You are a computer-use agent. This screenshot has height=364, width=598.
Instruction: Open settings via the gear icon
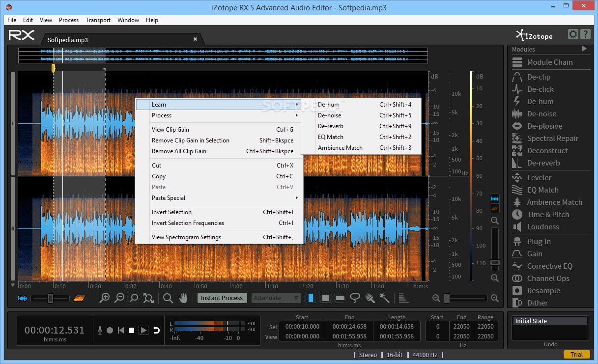pos(573,34)
